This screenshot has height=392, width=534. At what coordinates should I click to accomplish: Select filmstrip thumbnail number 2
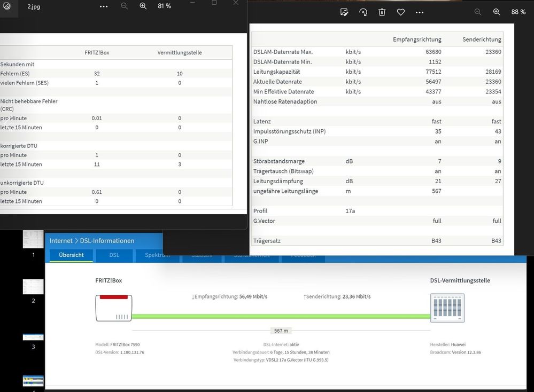pyautogui.click(x=33, y=287)
